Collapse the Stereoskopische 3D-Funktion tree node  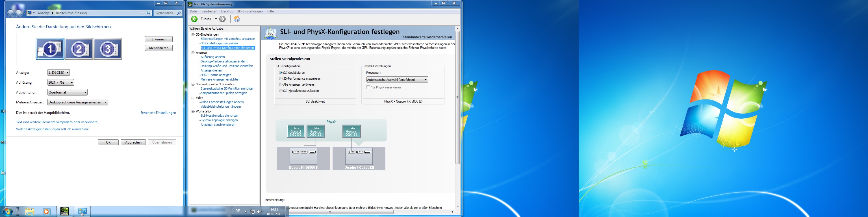(x=193, y=84)
